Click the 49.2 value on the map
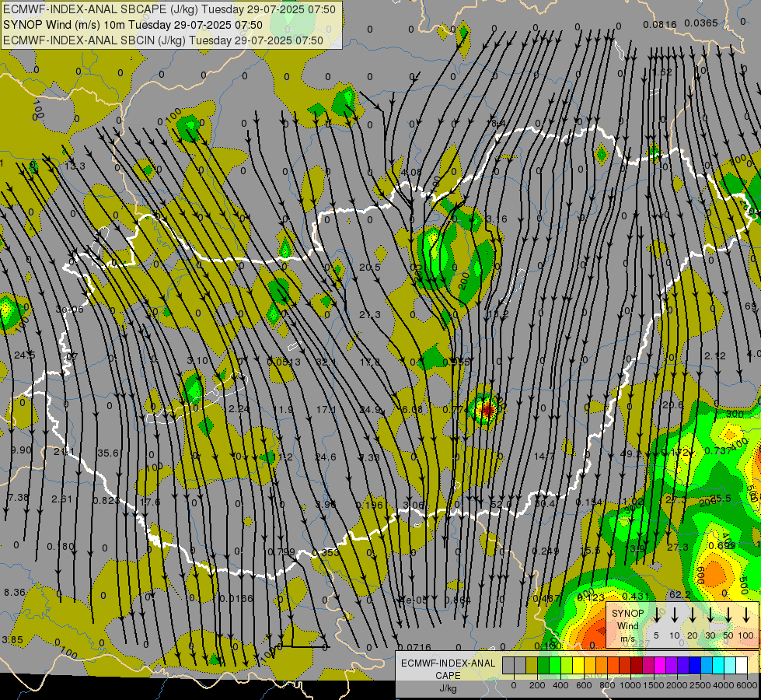The width and height of the screenshot is (761, 700). (631, 454)
